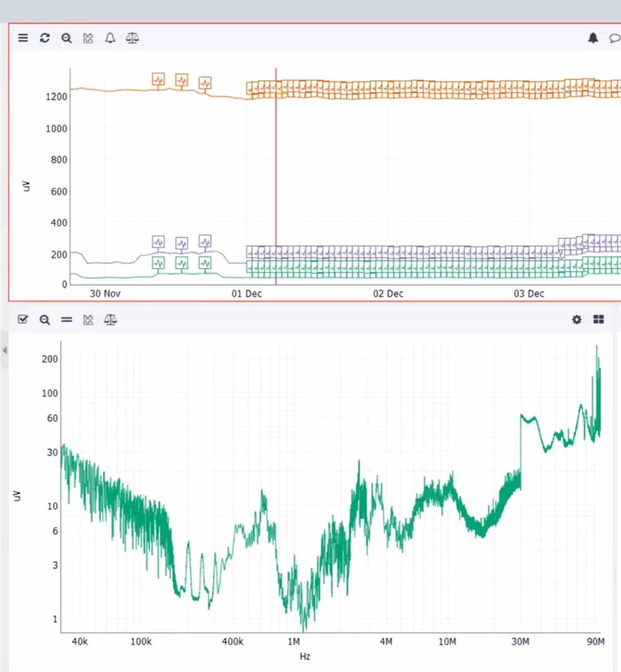Image resolution: width=621 pixels, height=672 pixels.
Task: Click zoom-out magnifier in spectrum toolbar
Action: click(45, 320)
